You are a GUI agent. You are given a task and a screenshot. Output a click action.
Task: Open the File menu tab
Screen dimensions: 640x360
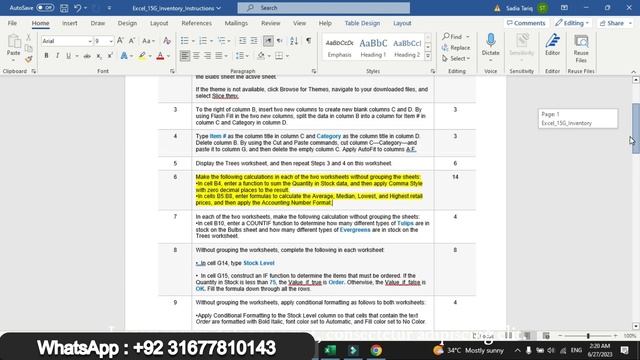click(12, 23)
